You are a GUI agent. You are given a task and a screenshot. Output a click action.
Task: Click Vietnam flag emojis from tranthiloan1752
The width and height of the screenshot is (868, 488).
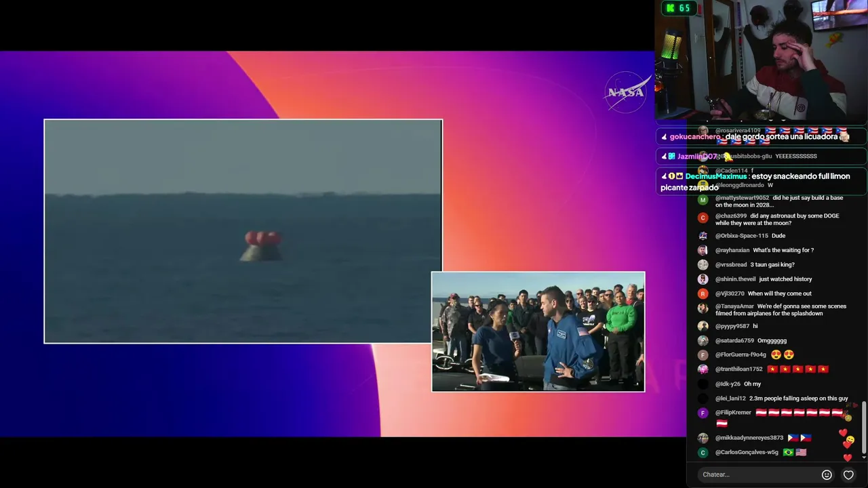click(x=798, y=369)
